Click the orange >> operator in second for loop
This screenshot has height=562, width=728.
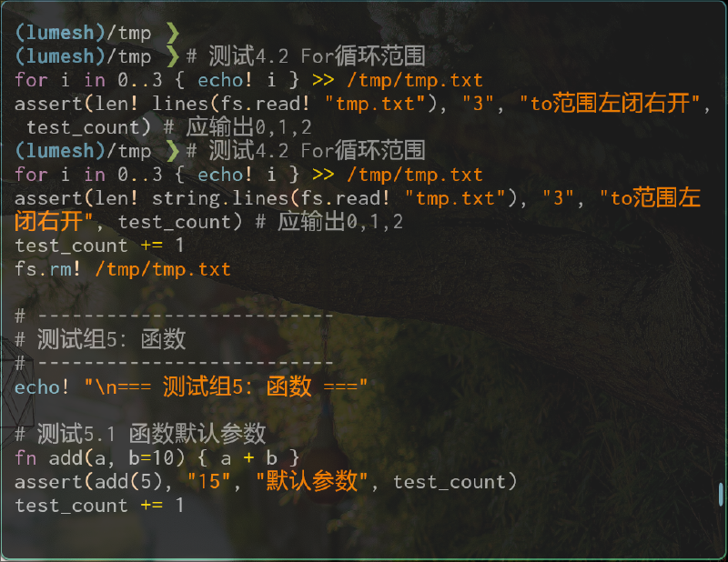tap(323, 175)
